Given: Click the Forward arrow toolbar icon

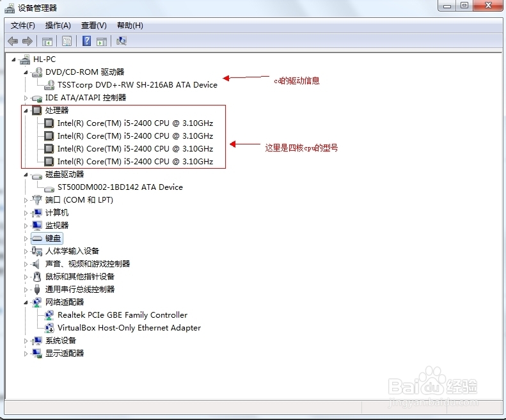Looking at the screenshot, I should (28, 41).
